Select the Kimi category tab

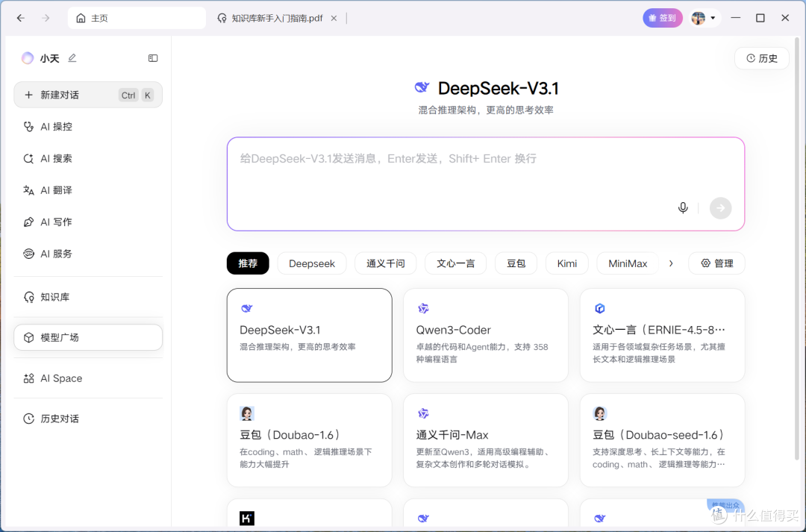pos(567,263)
